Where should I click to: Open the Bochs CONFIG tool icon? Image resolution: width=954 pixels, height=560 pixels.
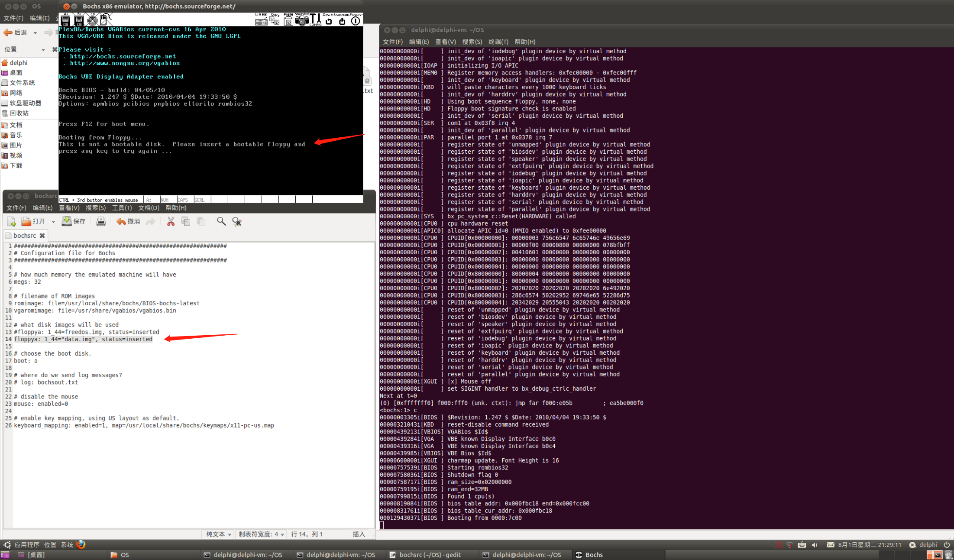pyautogui.click(x=315, y=20)
